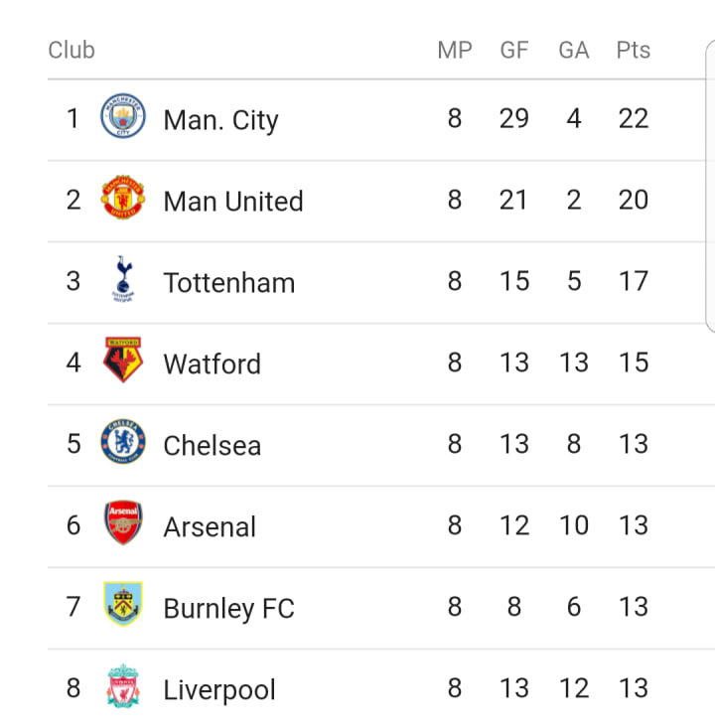This screenshot has height=728, width=715.
Task: Click the Liverpool crest icon
Action: pyautogui.click(x=123, y=685)
